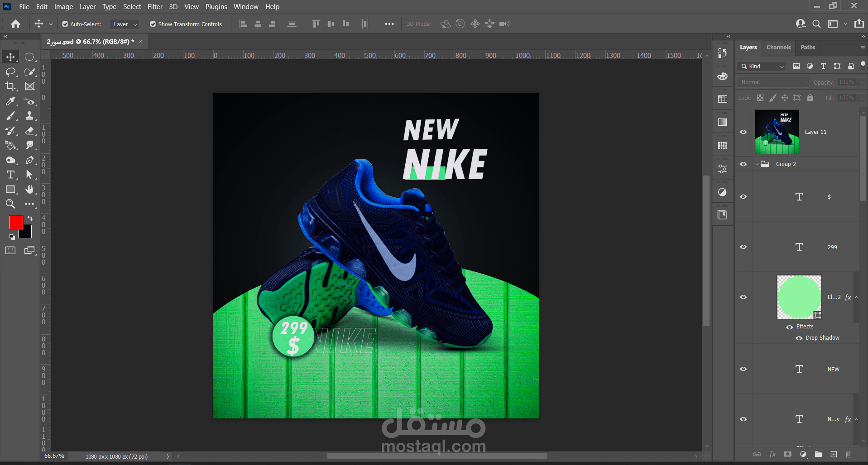Hide the 299 text layer

743,247
